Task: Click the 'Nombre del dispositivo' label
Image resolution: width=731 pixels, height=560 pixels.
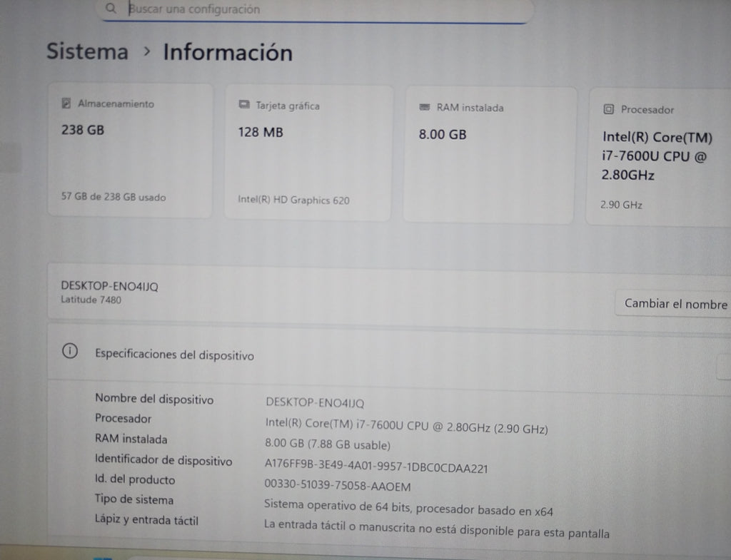Action: tap(154, 399)
